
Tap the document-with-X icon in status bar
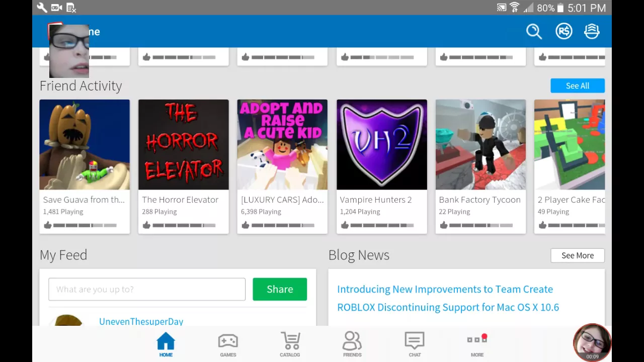(71, 8)
